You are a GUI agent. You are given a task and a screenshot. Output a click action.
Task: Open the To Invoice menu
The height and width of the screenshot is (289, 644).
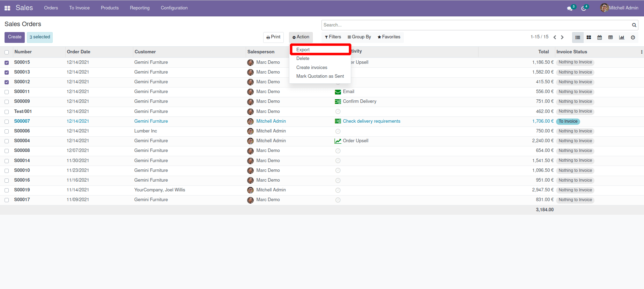[79, 8]
